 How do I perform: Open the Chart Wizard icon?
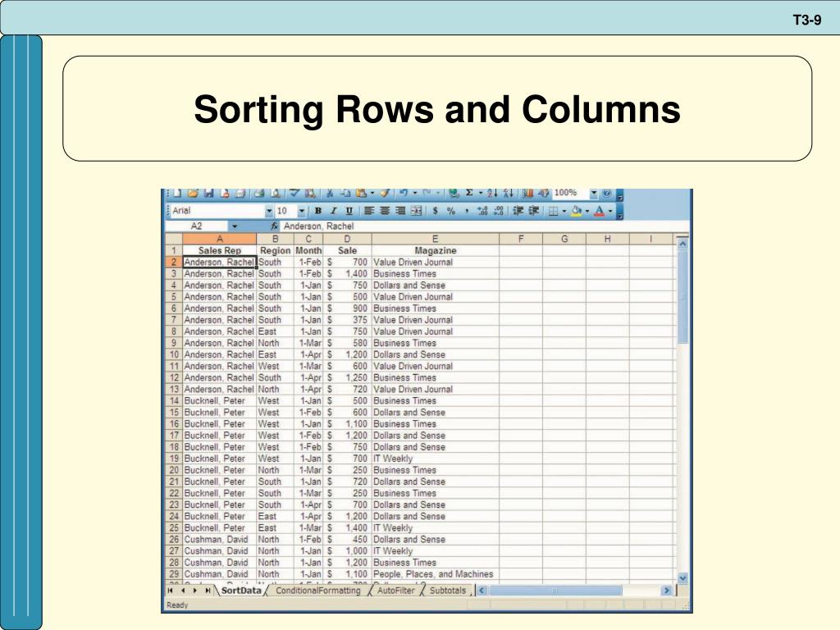pos(527,194)
